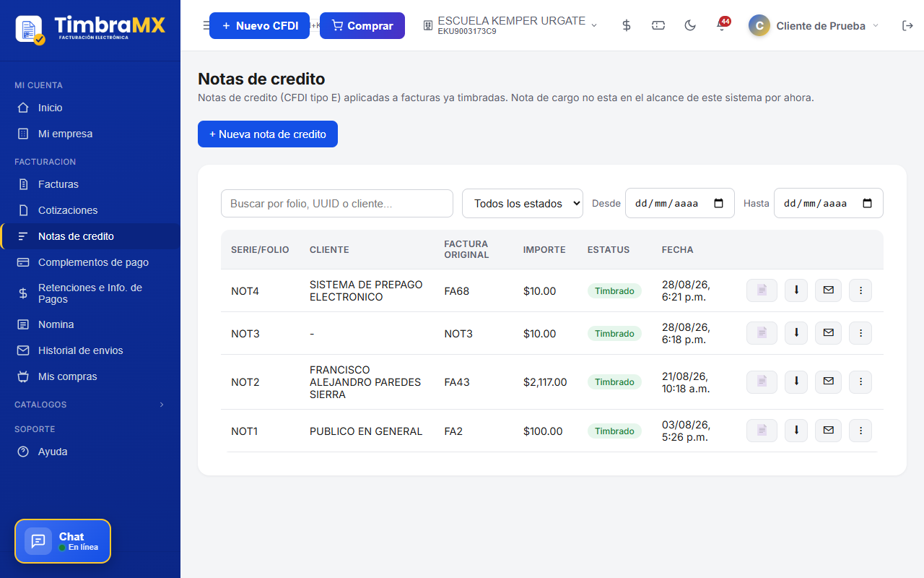Email the NOT4 credit note

[x=828, y=290]
